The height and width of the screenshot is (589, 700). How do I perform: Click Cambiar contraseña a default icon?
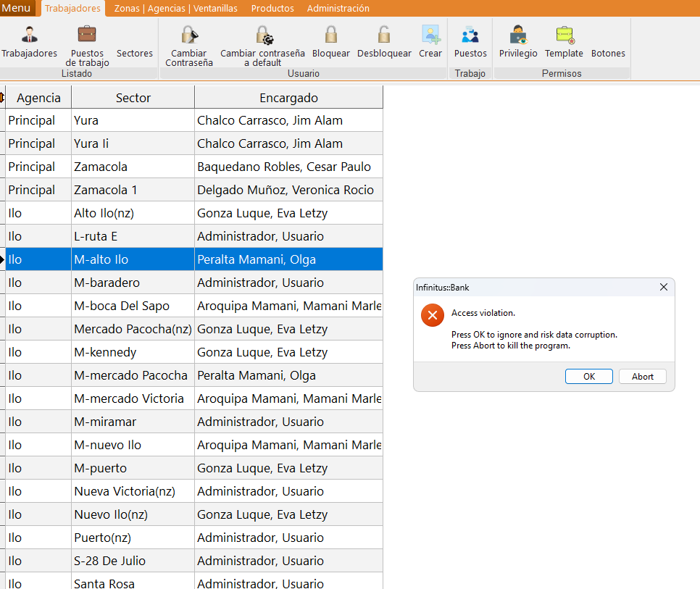point(262,35)
